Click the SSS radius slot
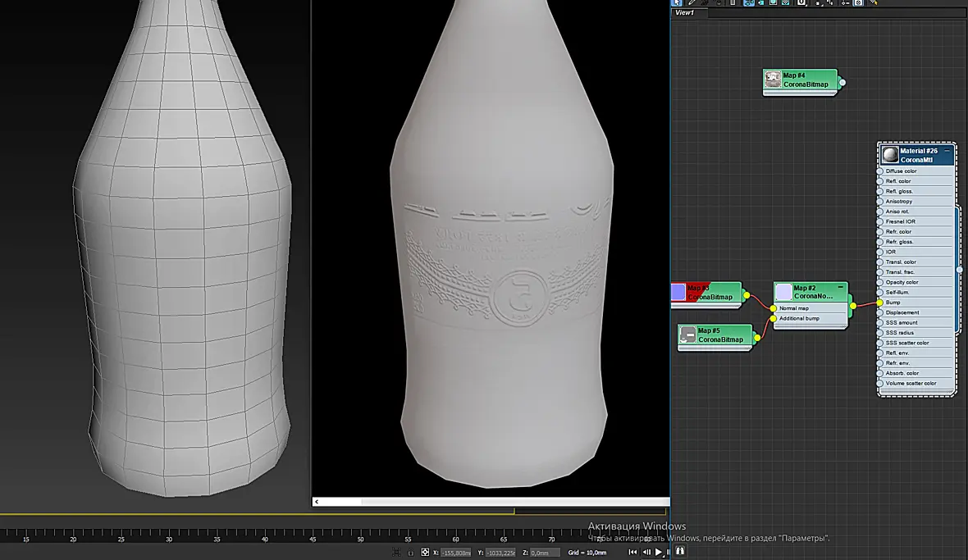The image size is (968, 560). pos(916,333)
